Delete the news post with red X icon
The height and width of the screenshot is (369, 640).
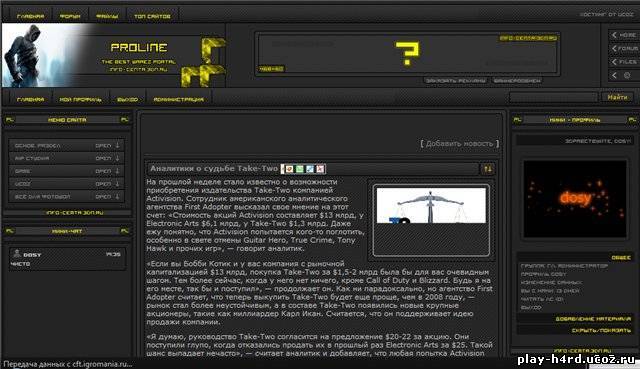click(x=320, y=169)
